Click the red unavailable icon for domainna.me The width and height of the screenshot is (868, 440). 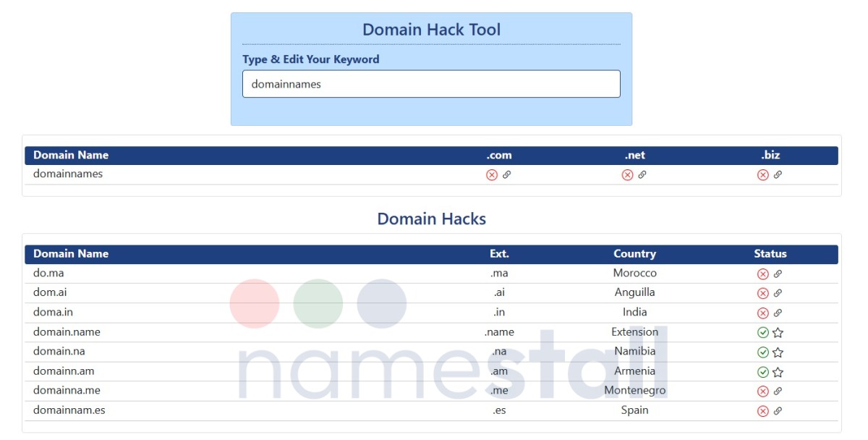pos(762,390)
